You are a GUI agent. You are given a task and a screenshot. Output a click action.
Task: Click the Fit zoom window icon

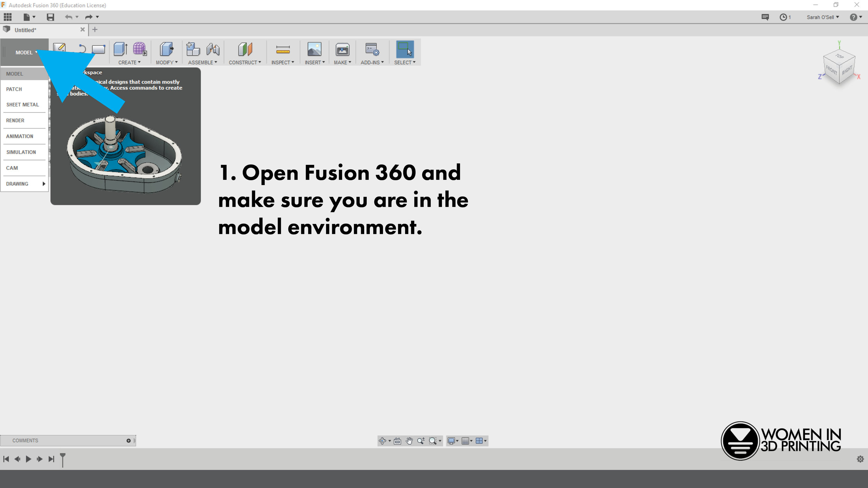pos(433,441)
